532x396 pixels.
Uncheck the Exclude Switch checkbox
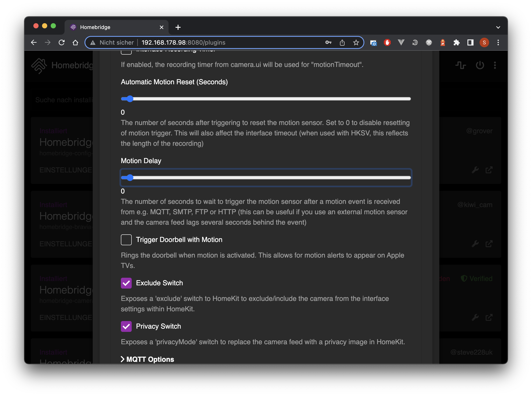click(x=126, y=283)
